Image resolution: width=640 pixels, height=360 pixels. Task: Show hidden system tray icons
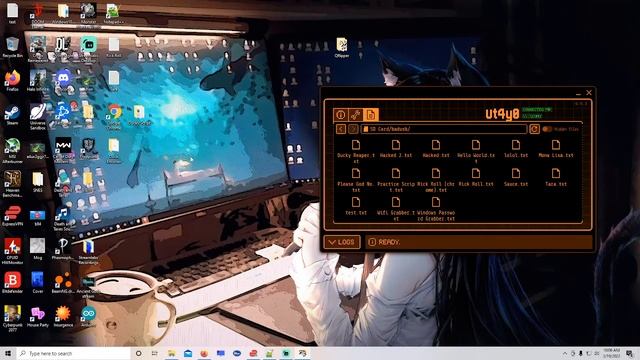(565, 353)
